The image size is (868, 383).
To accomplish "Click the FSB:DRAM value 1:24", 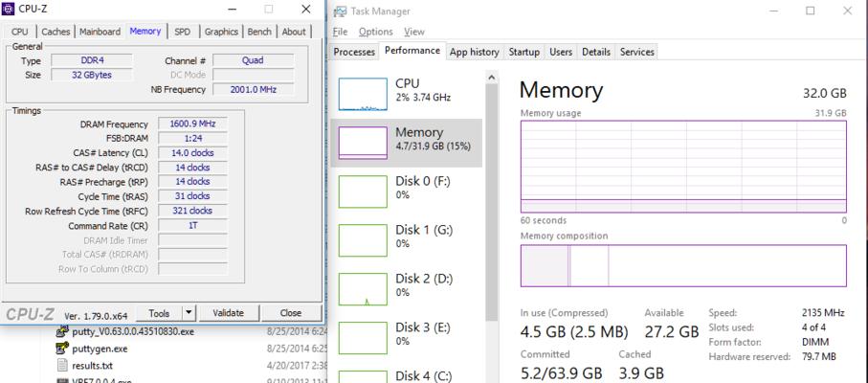I will [192, 138].
